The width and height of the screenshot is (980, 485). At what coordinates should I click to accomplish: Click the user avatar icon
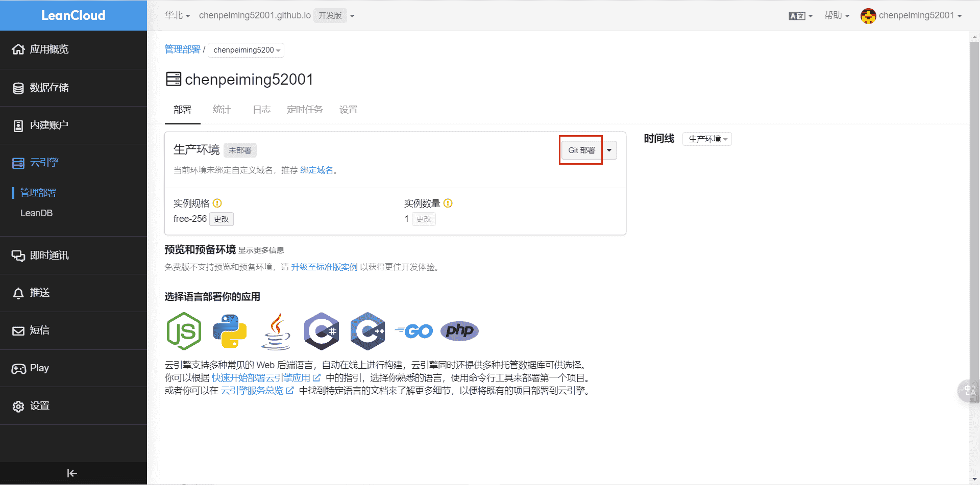[x=868, y=16]
